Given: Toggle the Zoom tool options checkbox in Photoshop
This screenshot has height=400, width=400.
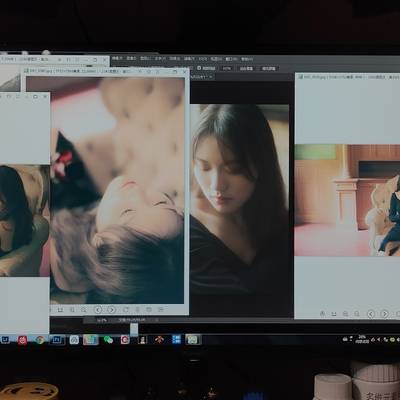Looking at the screenshot, I should (x=199, y=68).
